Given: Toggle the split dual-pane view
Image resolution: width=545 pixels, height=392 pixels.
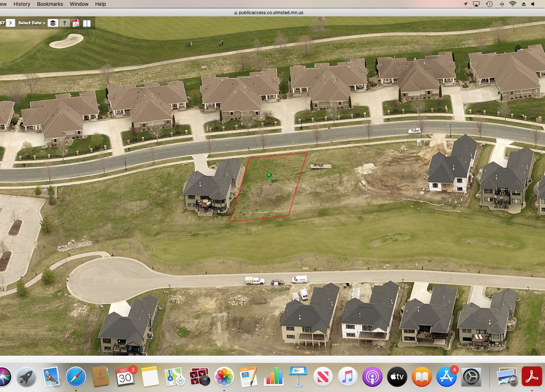Looking at the screenshot, I should coord(87,23).
